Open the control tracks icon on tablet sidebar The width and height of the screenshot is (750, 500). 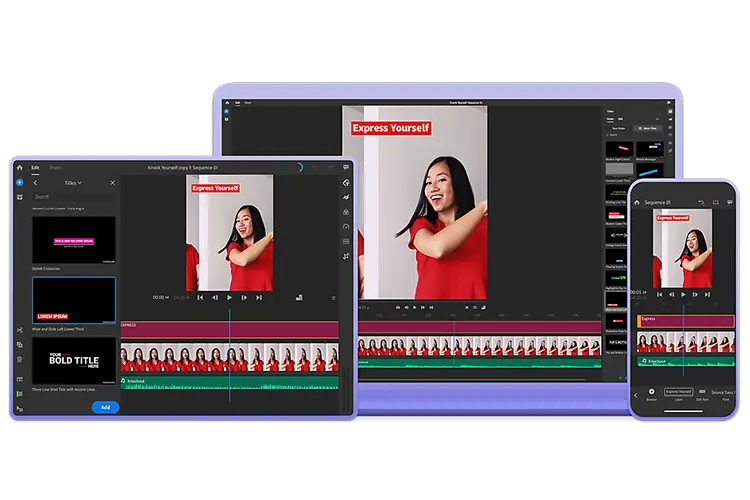coord(20,394)
